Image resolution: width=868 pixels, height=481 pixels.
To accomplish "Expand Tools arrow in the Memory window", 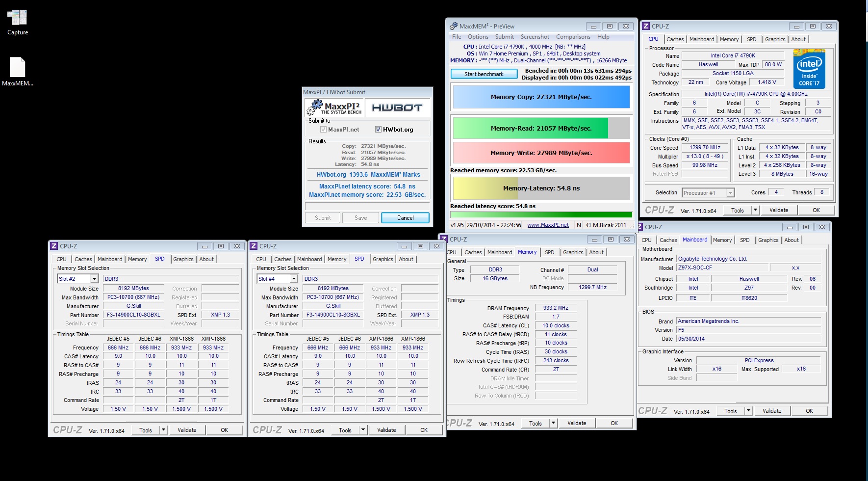I will (x=553, y=423).
